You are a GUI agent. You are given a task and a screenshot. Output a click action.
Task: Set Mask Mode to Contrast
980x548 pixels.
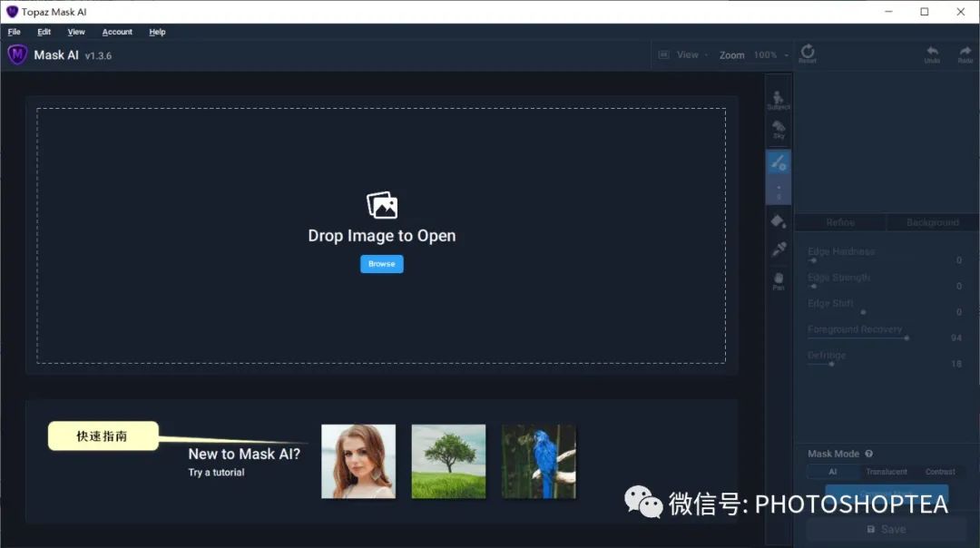tap(940, 472)
